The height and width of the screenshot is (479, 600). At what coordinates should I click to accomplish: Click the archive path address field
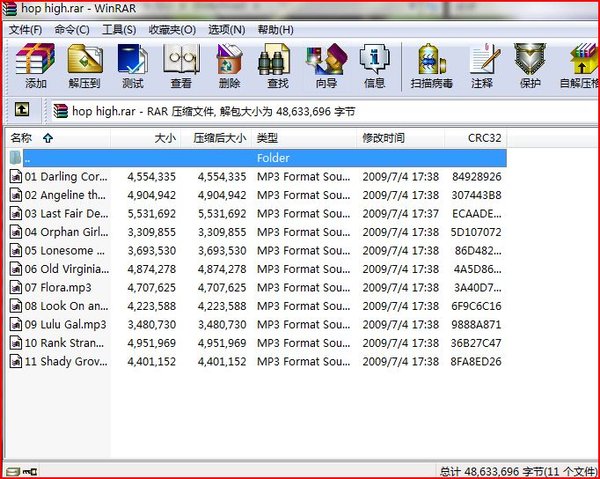click(x=325, y=111)
